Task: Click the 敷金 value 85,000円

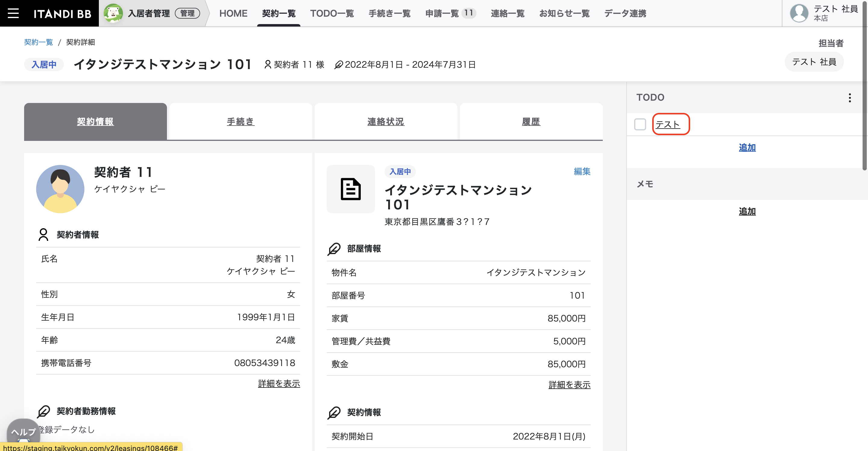Action: (x=566, y=364)
